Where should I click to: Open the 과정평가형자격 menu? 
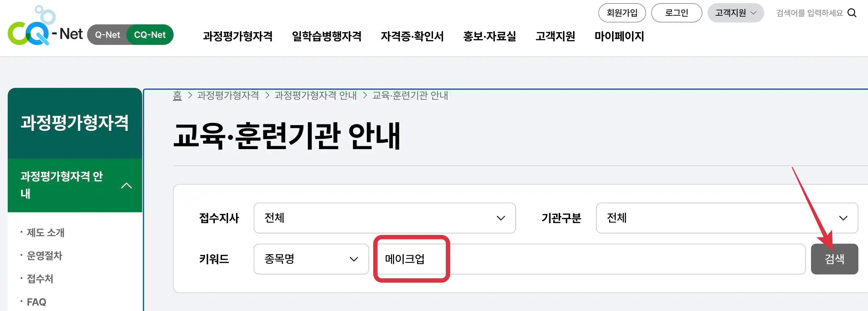239,36
